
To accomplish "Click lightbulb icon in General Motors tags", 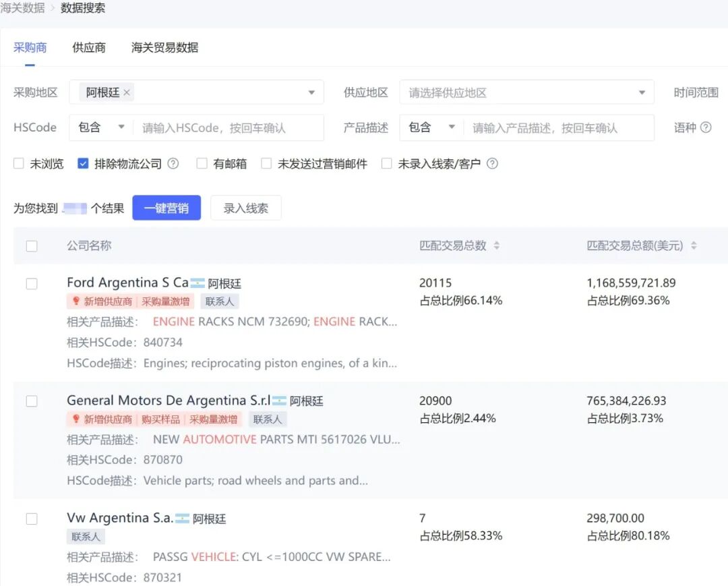I will [75, 419].
